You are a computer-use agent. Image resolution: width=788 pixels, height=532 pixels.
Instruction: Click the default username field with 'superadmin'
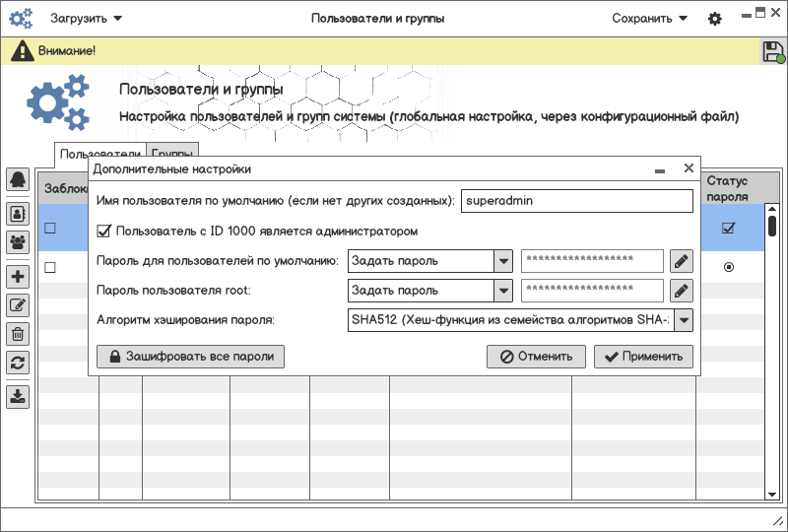[x=577, y=200]
